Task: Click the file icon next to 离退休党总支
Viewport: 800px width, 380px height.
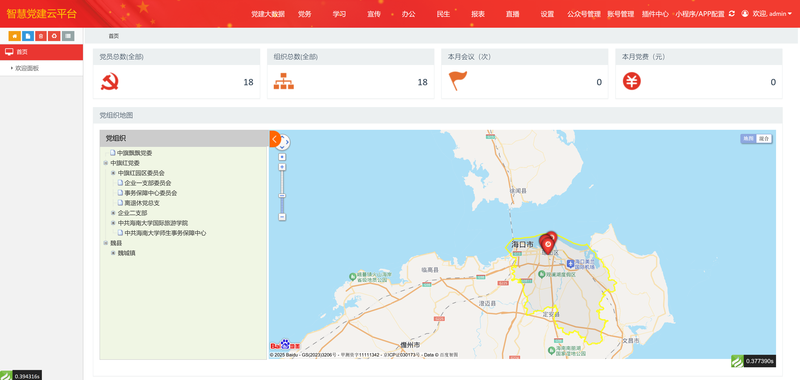Action: click(120, 202)
